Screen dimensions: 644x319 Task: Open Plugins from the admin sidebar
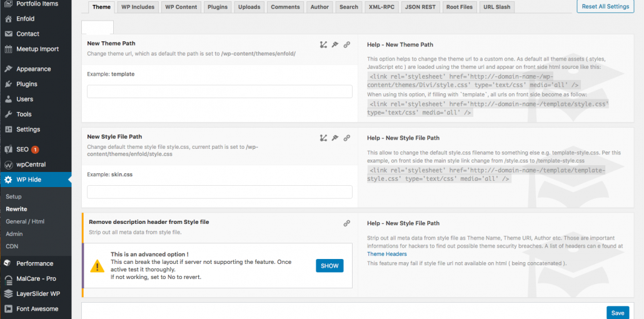(27, 84)
